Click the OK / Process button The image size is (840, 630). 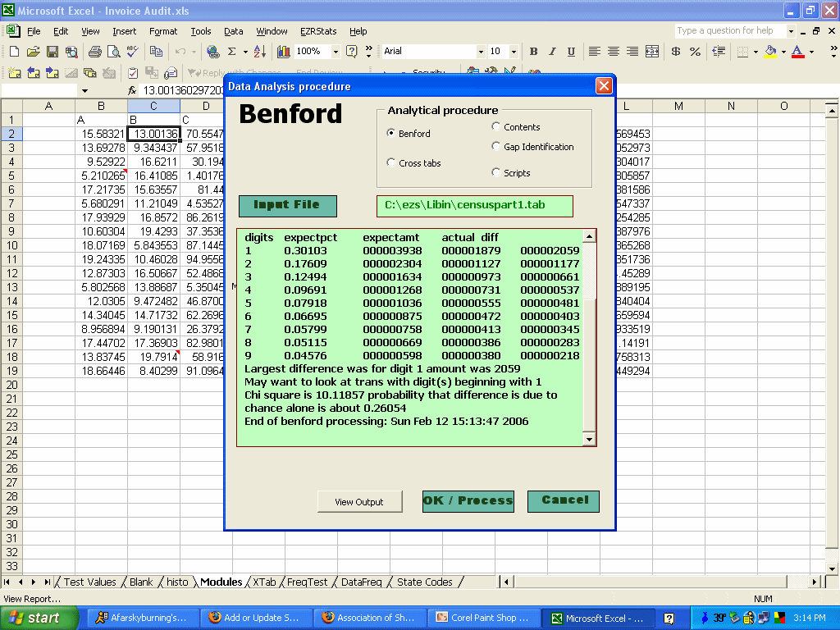[x=468, y=501]
